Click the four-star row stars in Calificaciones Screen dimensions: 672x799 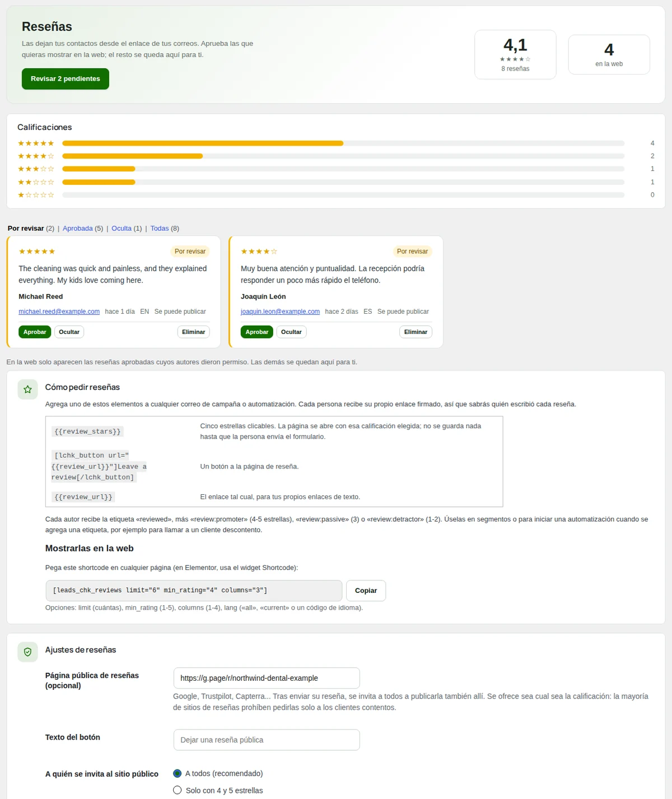pos(36,156)
